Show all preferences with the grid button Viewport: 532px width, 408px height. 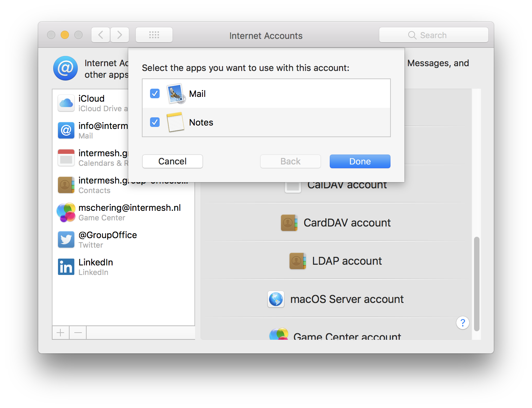tap(154, 35)
